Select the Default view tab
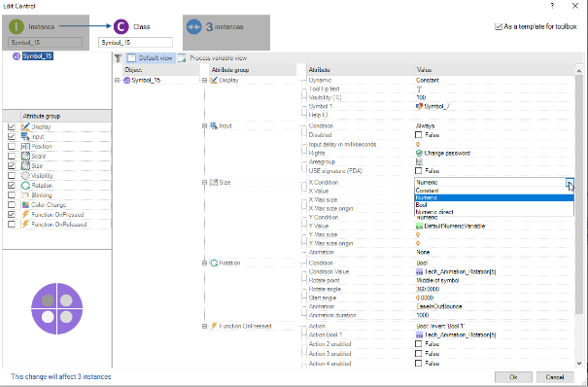This screenshot has width=588, height=387. pyautogui.click(x=151, y=58)
